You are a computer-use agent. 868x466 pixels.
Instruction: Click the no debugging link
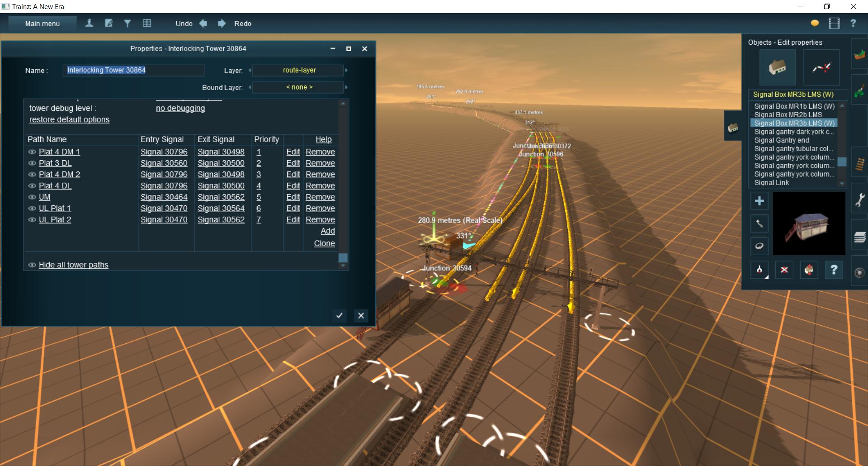180,108
